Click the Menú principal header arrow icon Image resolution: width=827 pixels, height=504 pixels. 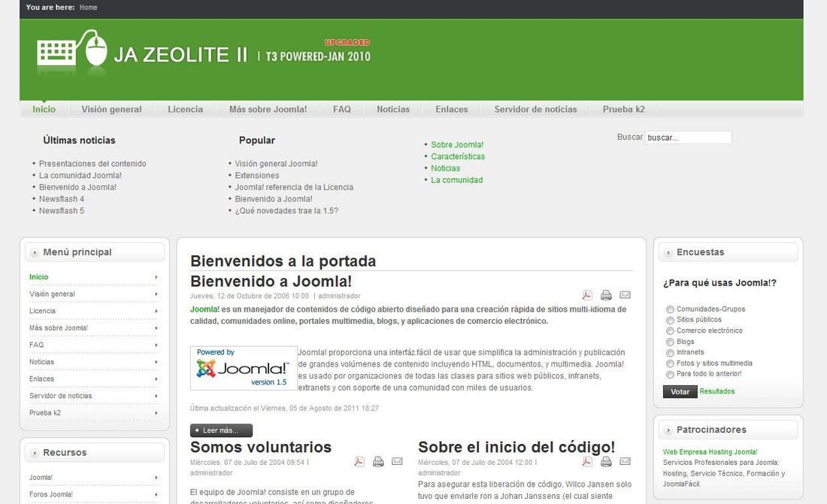pyautogui.click(x=35, y=252)
